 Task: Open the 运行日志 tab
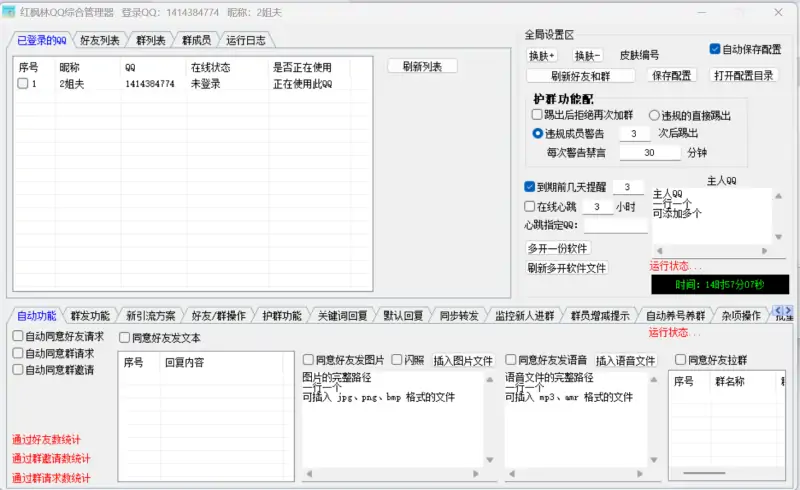(245, 41)
